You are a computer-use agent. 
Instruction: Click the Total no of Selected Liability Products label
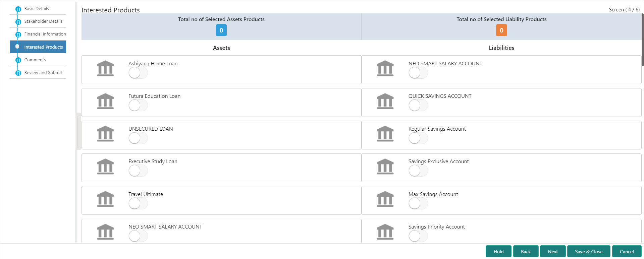501,19
